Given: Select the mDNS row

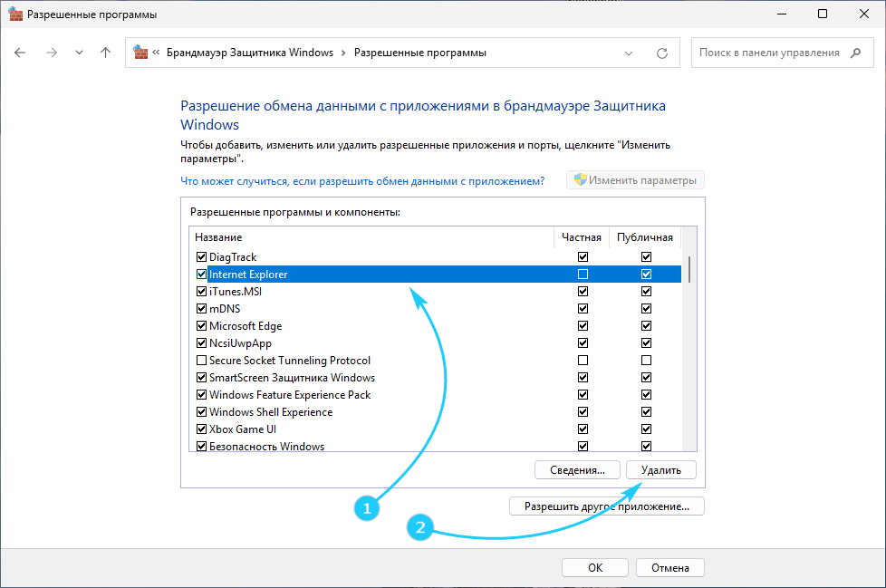Looking at the screenshot, I should pos(436,308).
